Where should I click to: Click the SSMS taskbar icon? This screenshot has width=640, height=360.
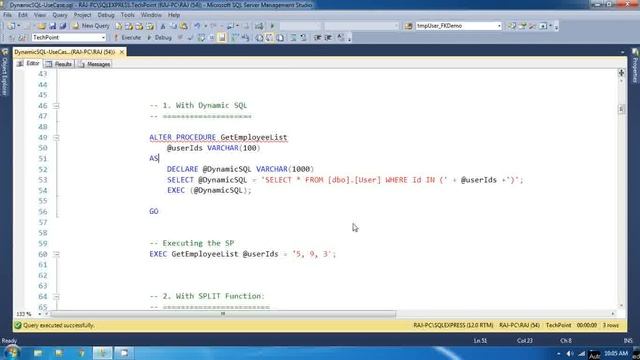pos(102,353)
